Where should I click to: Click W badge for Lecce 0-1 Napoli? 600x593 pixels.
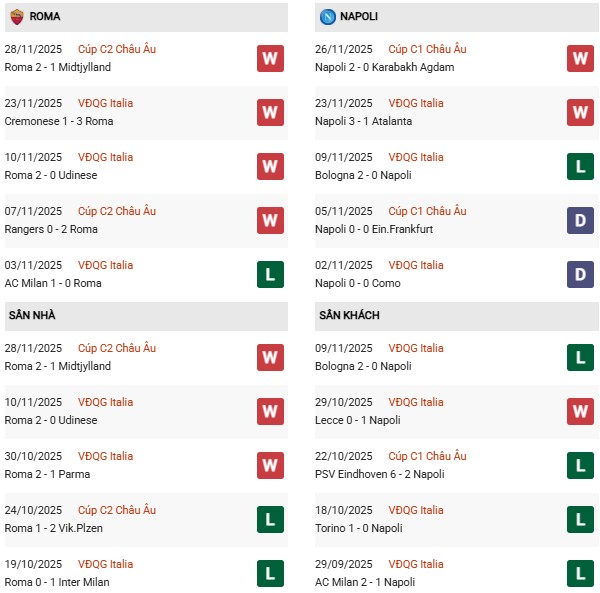click(x=581, y=411)
